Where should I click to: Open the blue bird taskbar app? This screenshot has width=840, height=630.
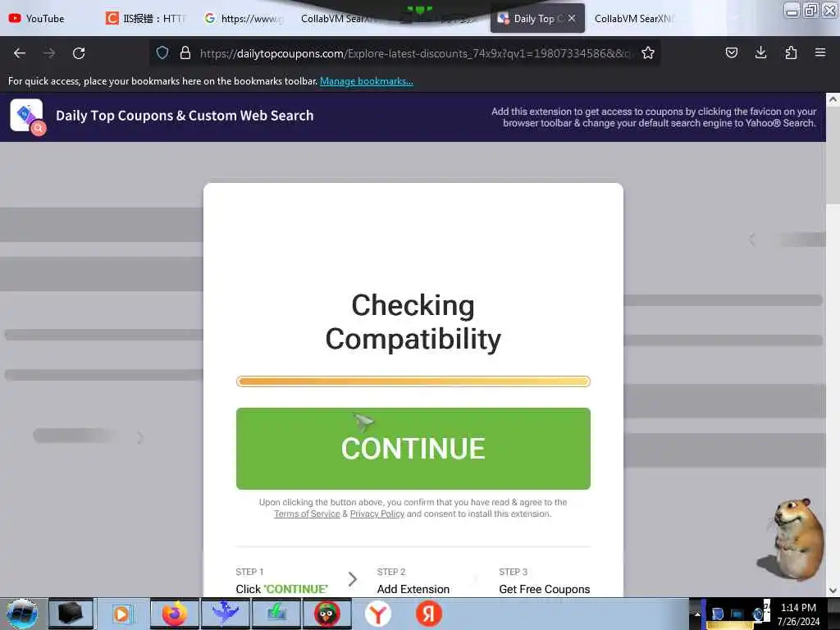(225, 614)
